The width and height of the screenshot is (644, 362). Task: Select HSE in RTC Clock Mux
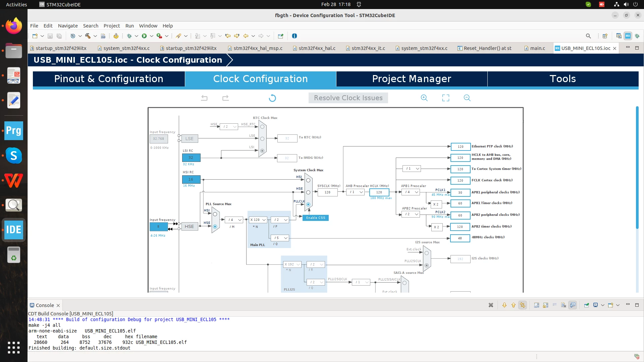tap(262, 127)
